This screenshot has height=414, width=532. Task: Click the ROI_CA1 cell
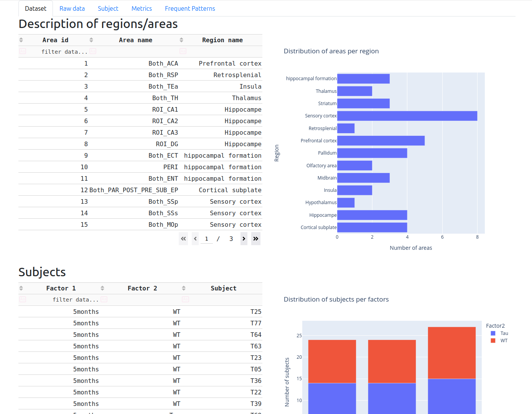tap(134, 109)
